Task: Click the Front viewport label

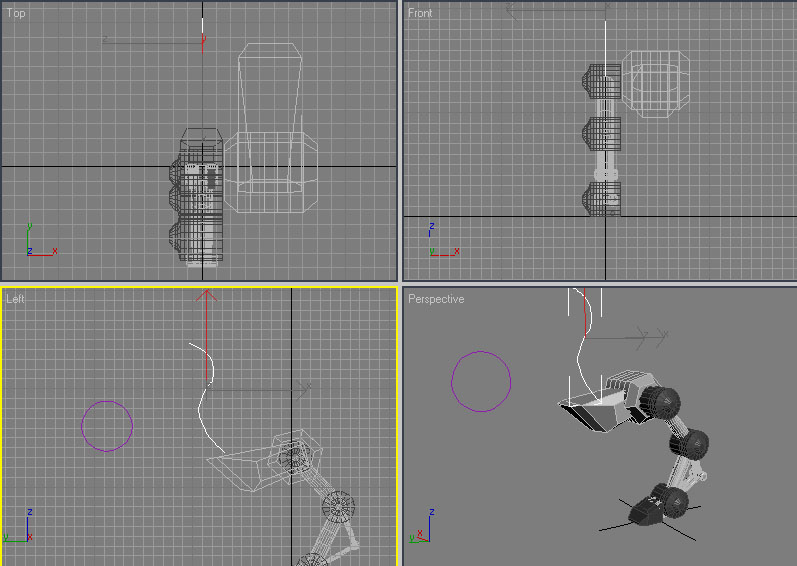Action: 421,13
